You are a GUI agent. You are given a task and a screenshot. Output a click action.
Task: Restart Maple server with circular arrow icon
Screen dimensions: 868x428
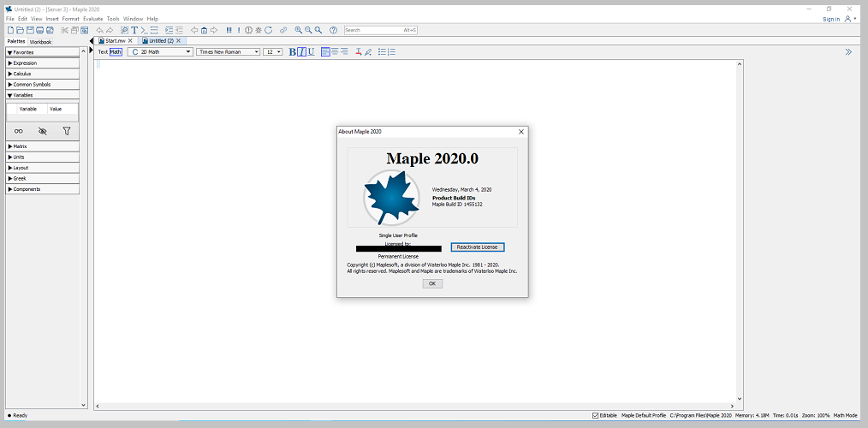pos(269,30)
